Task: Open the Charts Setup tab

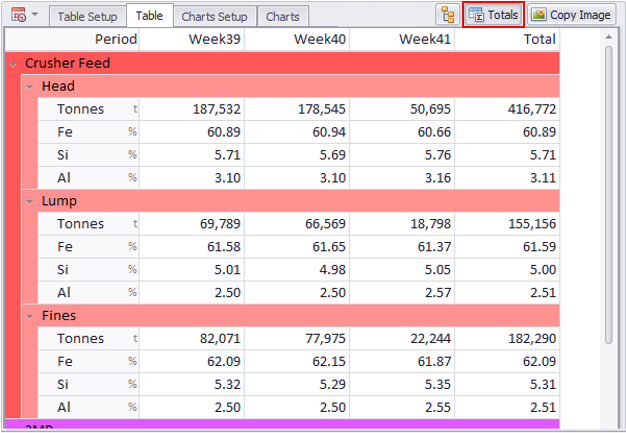Action: coord(214,17)
